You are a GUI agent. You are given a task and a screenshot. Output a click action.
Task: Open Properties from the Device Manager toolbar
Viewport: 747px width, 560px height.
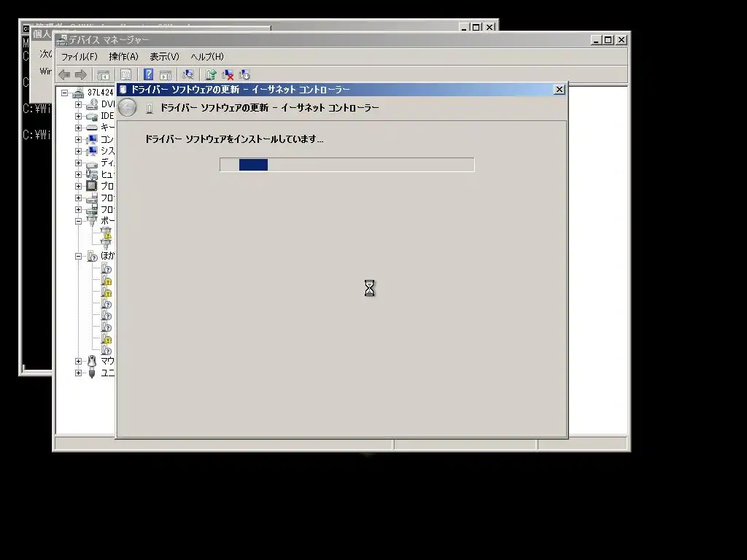[125, 75]
